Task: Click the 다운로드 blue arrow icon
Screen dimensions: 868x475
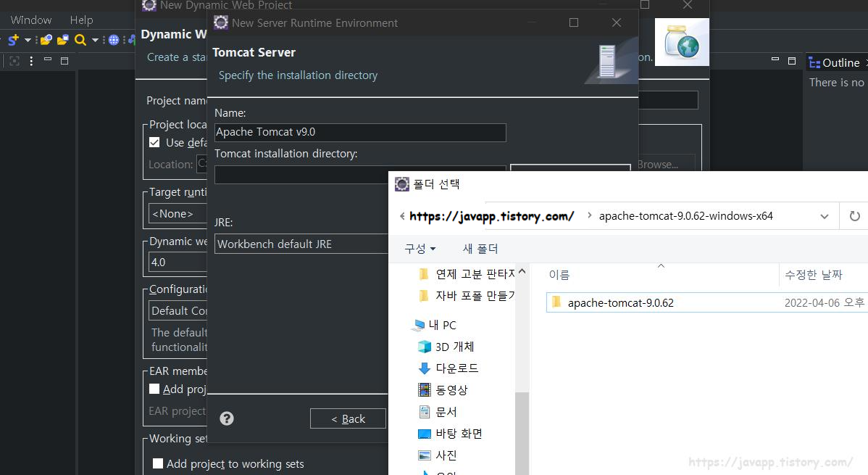Action: (x=425, y=368)
